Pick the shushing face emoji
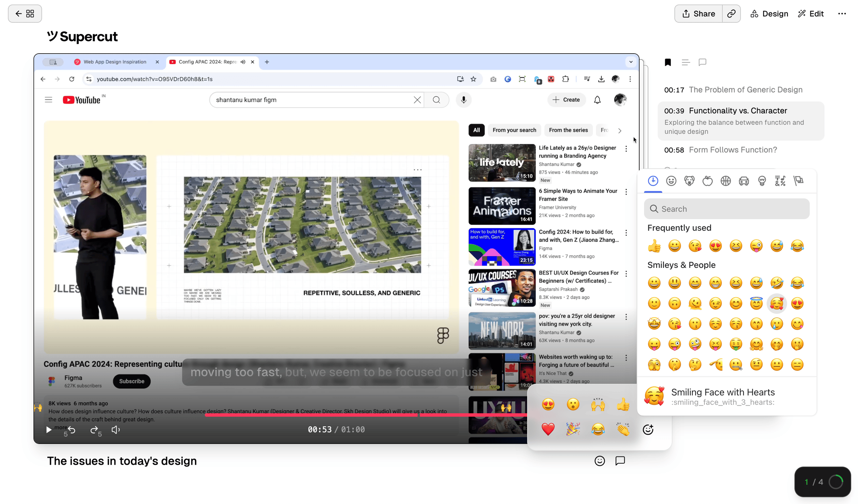Image resolution: width=858 pixels, height=504 pixels. click(675, 365)
